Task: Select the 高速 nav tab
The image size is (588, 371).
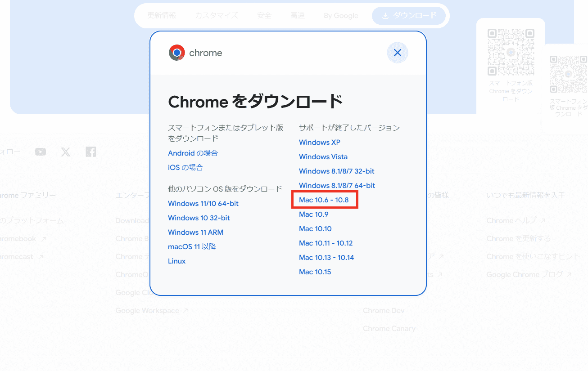Action: tap(298, 16)
